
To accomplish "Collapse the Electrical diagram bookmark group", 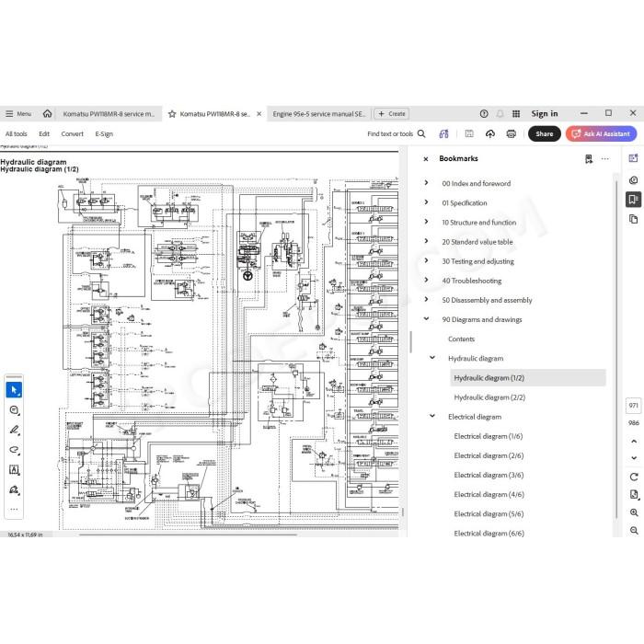I will click(432, 416).
